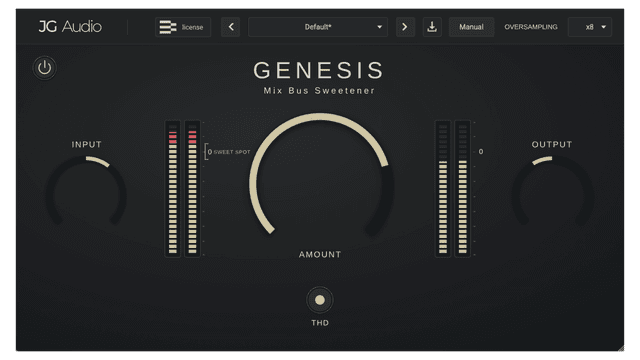Click the right output level meter
The width and height of the screenshot is (640, 360).
pyautogui.click(x=462, y=189)
